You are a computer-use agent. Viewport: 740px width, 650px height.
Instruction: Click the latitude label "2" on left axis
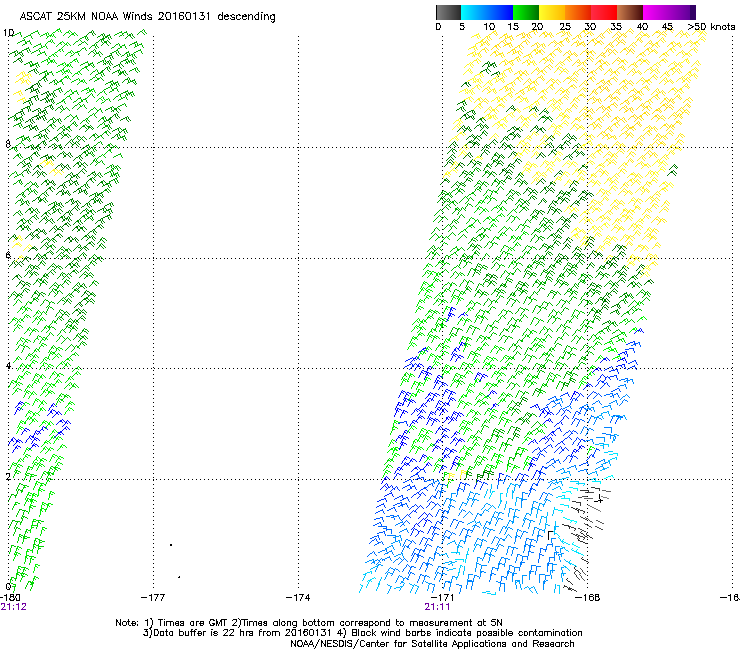point(8,476)
